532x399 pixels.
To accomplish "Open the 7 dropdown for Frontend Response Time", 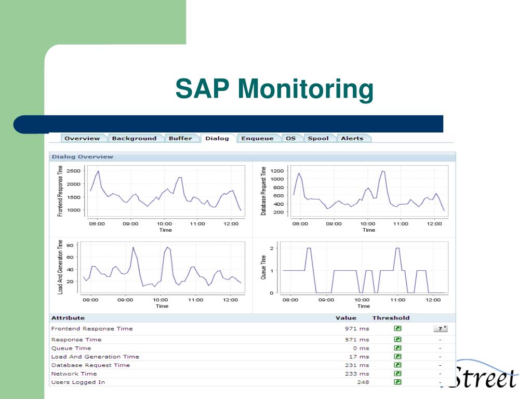I will click(x=441, y=328).
